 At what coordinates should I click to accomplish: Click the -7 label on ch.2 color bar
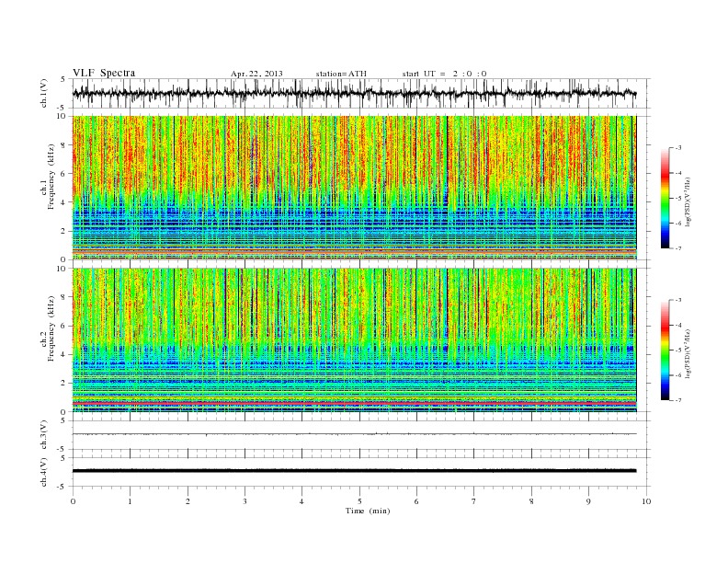pos(677,400)
